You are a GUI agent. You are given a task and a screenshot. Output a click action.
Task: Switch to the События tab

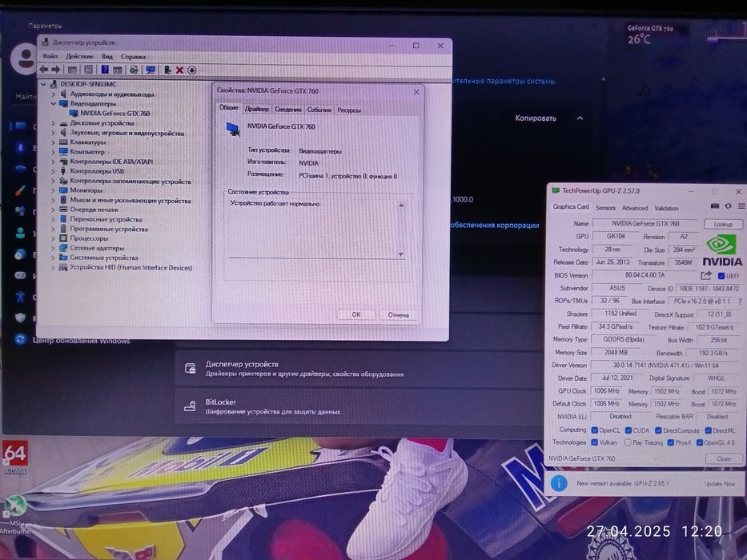tap(319, 110)
